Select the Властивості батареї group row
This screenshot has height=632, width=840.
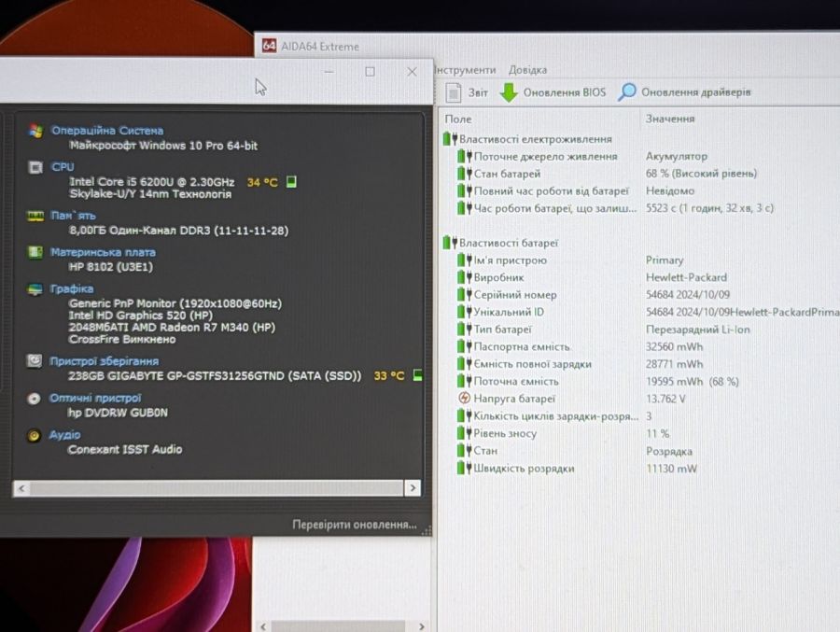[501, 243]
